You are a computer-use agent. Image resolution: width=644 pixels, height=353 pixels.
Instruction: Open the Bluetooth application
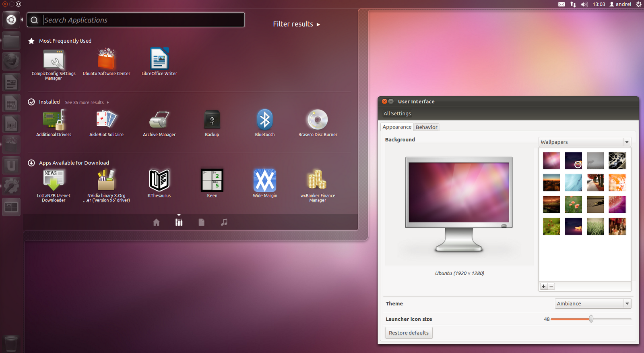[x=265, y=123]
